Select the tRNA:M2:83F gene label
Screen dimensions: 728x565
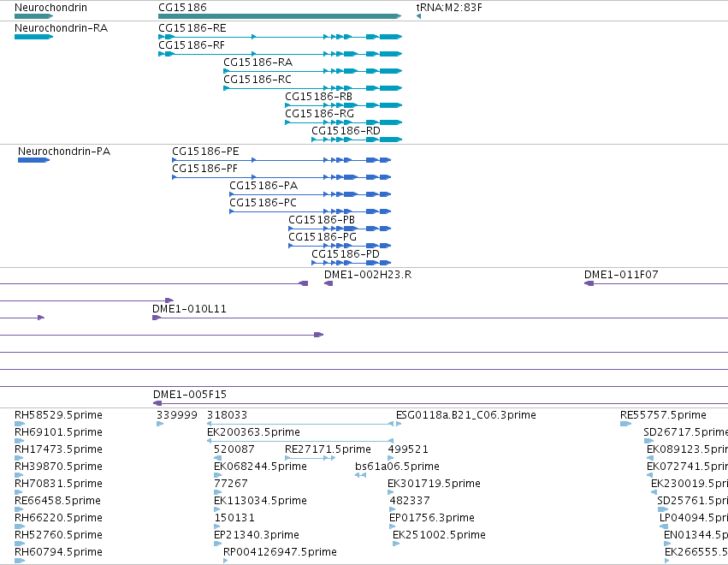click(449, 8)
